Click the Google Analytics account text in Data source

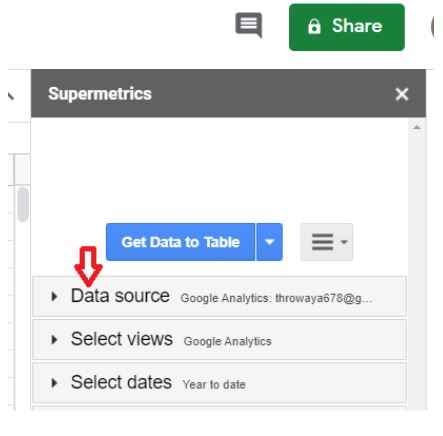276,298
